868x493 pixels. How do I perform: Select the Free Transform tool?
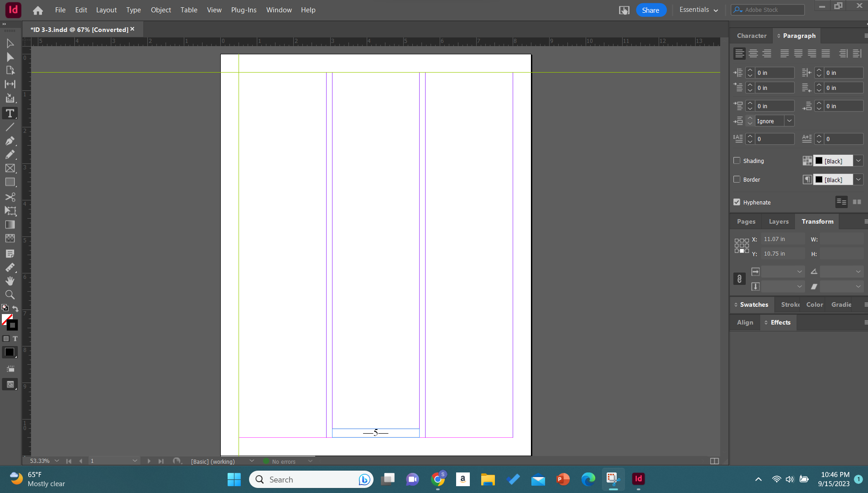[x=10, y=210]
